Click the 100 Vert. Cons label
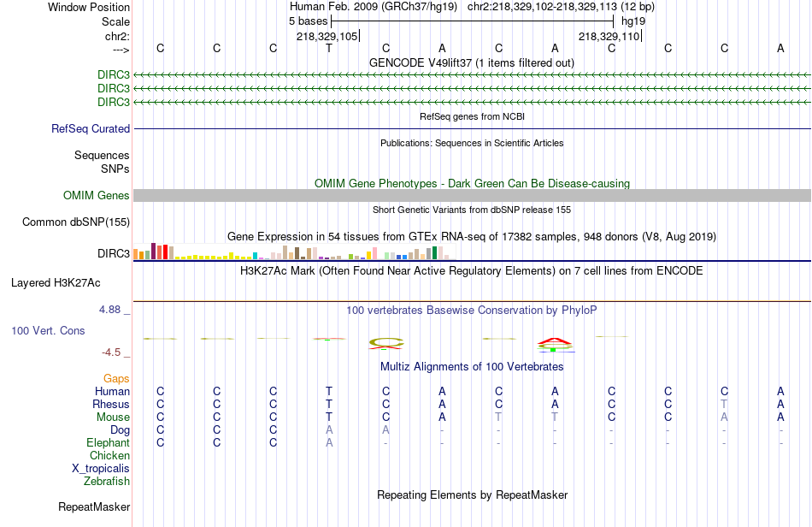The image size is (812, 527). tap(48, 330)
